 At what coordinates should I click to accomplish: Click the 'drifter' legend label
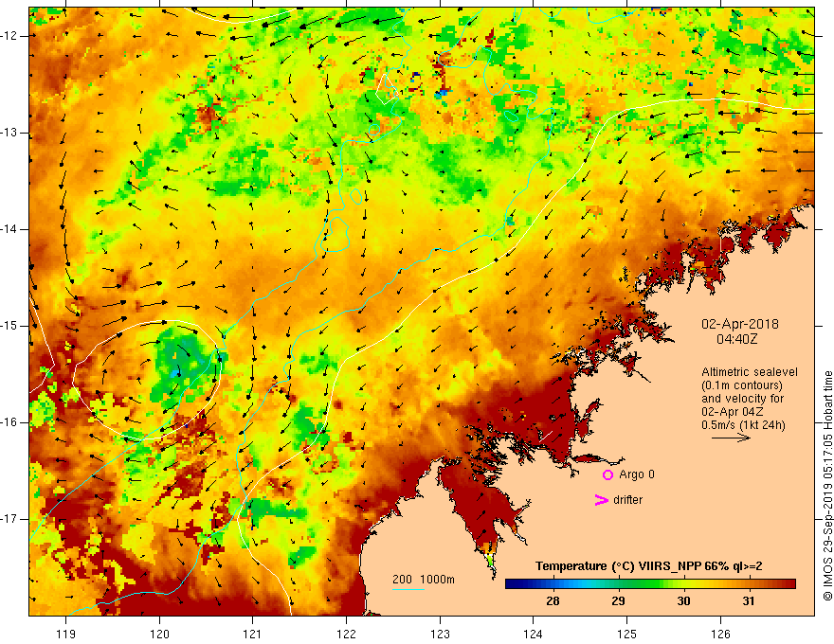click(x=627, y=500)
